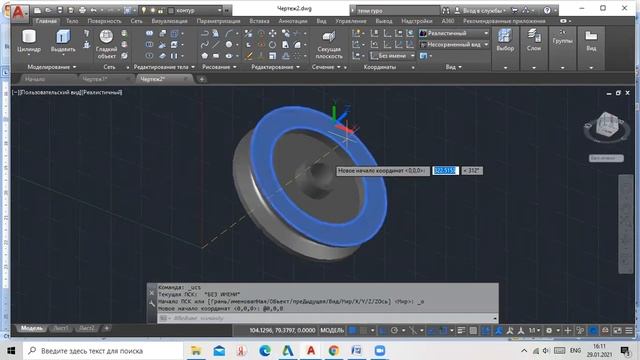
Task: Switch to the Тело ribbon tab
Action: click(72, 21)
